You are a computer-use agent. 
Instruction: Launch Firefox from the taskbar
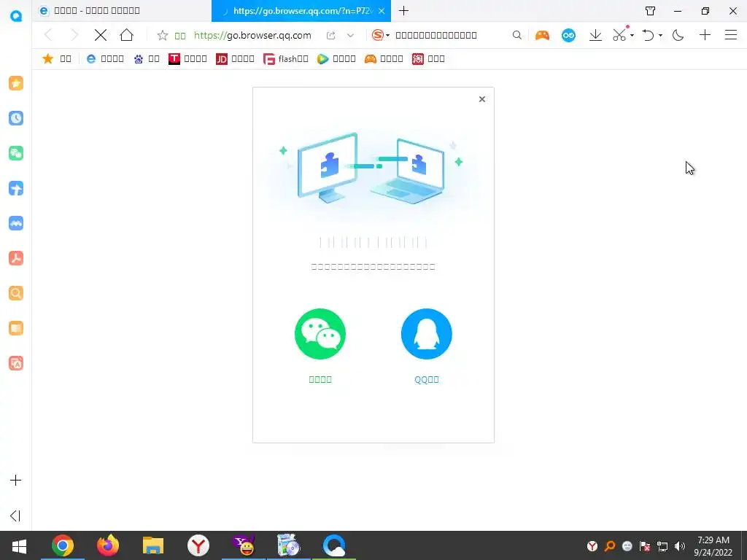pyautogui.click(x=108, y=545)
